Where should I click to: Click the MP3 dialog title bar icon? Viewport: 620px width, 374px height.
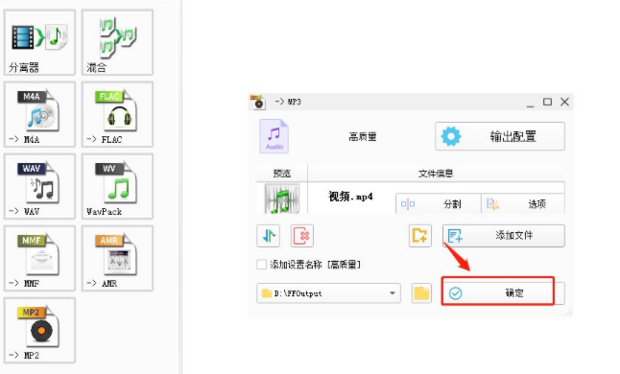258,102
